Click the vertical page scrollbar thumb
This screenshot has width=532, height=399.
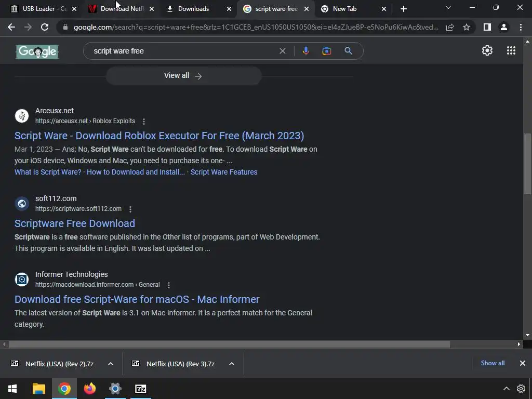527,164
